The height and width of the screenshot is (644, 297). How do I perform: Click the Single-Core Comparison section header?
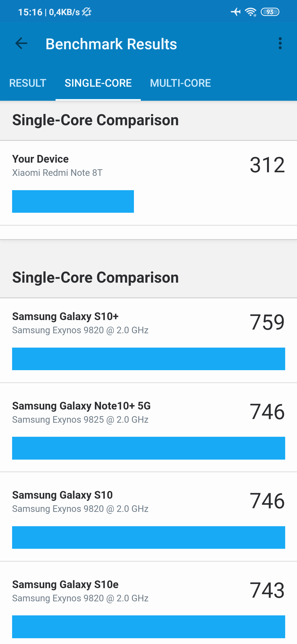coord(95,120)
